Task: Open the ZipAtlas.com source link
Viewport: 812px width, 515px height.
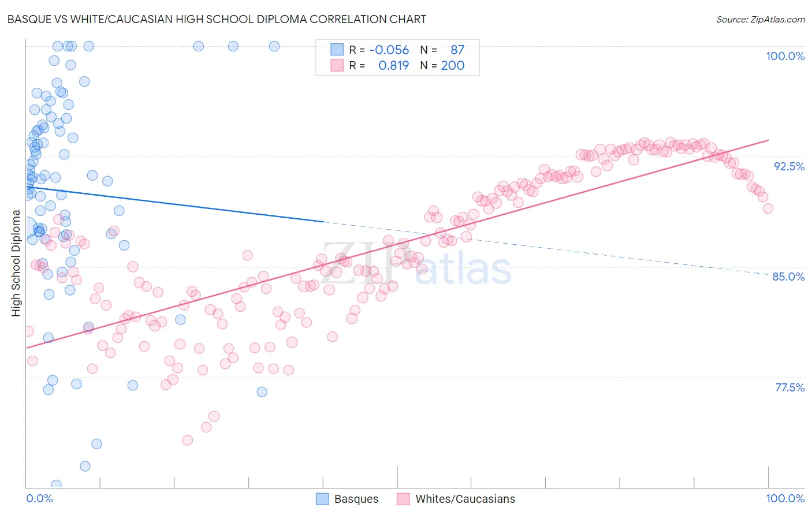Action: (x=761, y=19)
